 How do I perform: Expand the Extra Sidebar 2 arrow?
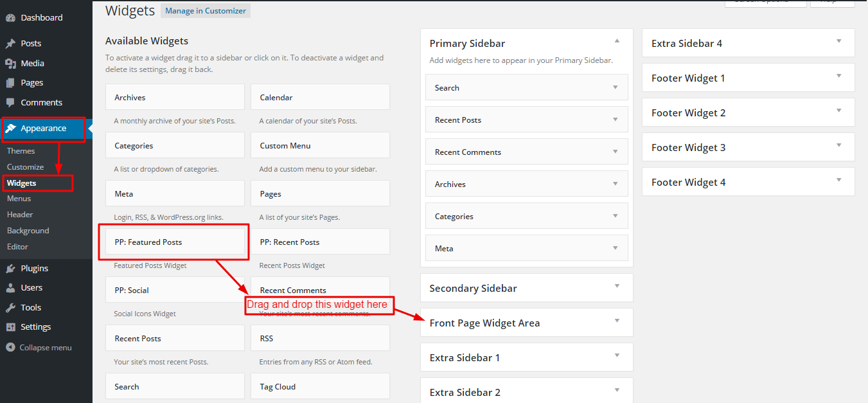617,390
